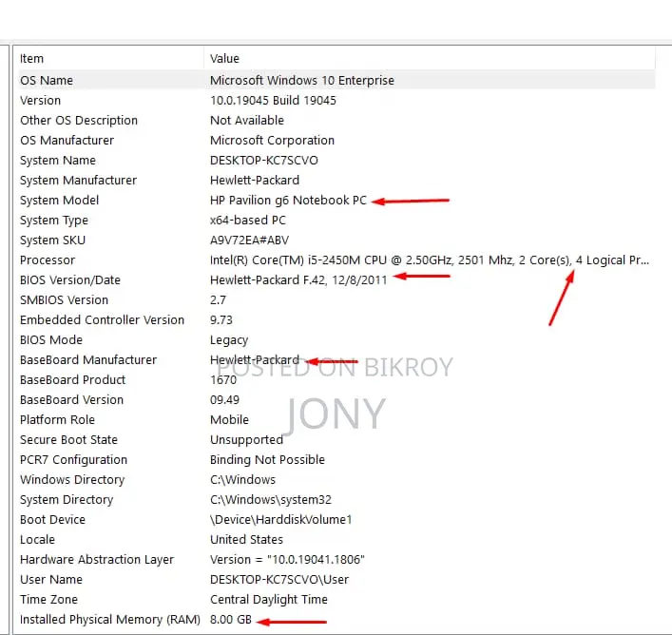Click value Hewlett-Packard F.42, 12/8/2011
The height and width of the screenshot is (635, 672).
(298, 280)
